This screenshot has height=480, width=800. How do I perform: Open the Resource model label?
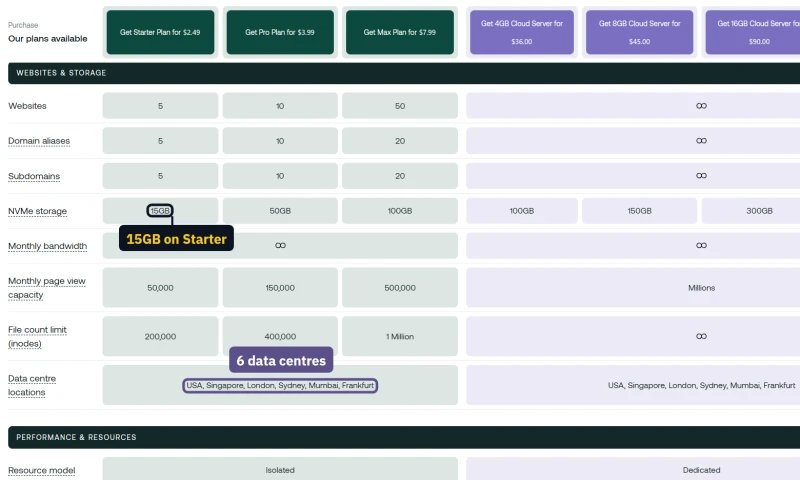point(41,470)
